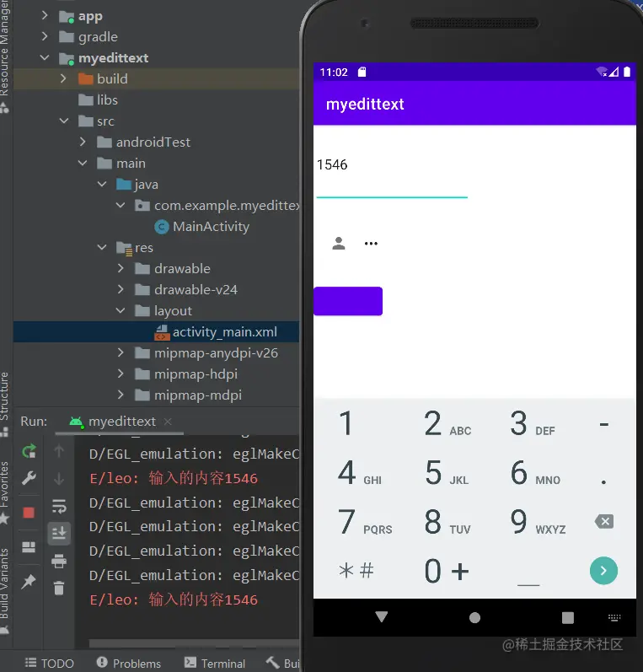
Task: Collapse the main folder chevron
Action: [x=83, y=163]
